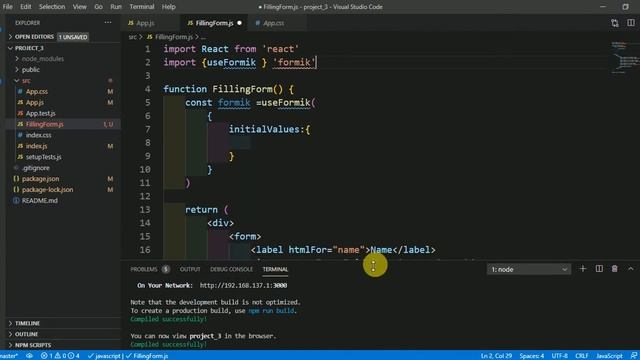
Task: Select FillingForm.js in the file tree
Action: [44, 124]
